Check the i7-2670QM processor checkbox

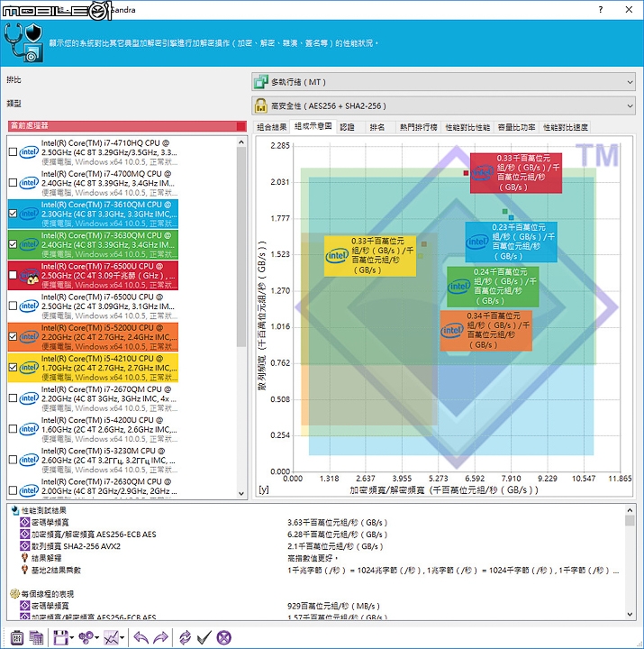(13, 398)
